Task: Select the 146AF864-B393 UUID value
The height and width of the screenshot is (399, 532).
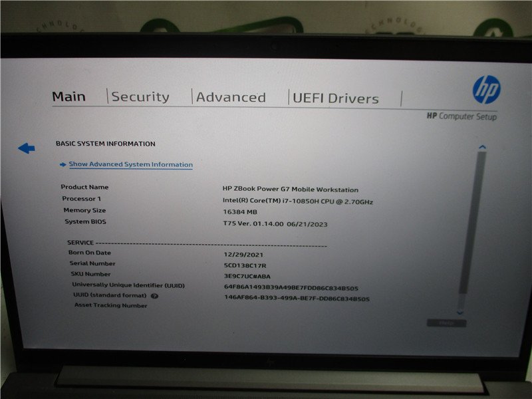Action: coord(297,298)
